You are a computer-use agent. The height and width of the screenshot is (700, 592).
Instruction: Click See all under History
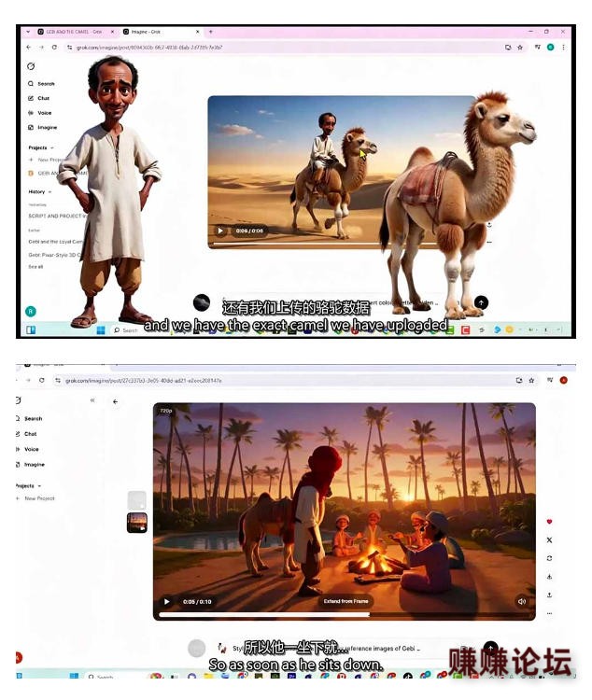[35, 267]
